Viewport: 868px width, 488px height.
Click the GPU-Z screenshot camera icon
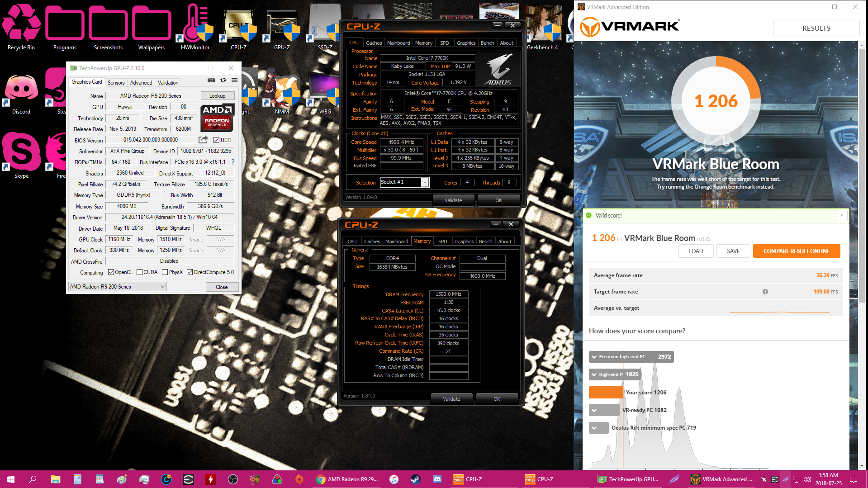click(x=211, y=81)
